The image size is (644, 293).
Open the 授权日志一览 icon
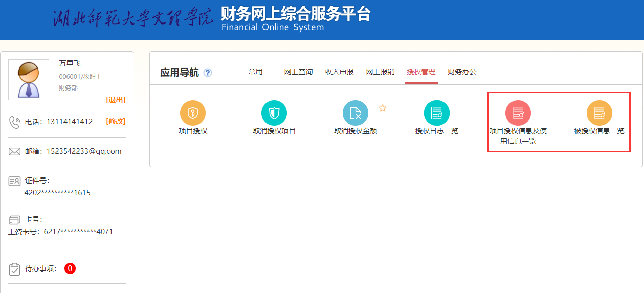click(x=437, y=113)
